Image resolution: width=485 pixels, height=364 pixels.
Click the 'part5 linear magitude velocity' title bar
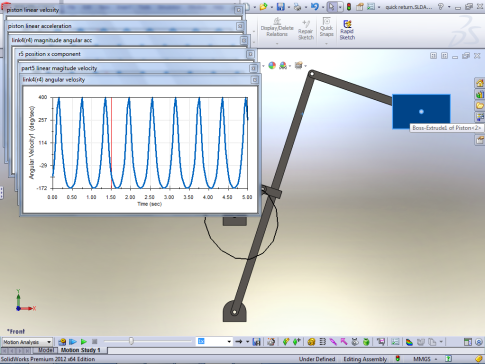click(138, 68)
